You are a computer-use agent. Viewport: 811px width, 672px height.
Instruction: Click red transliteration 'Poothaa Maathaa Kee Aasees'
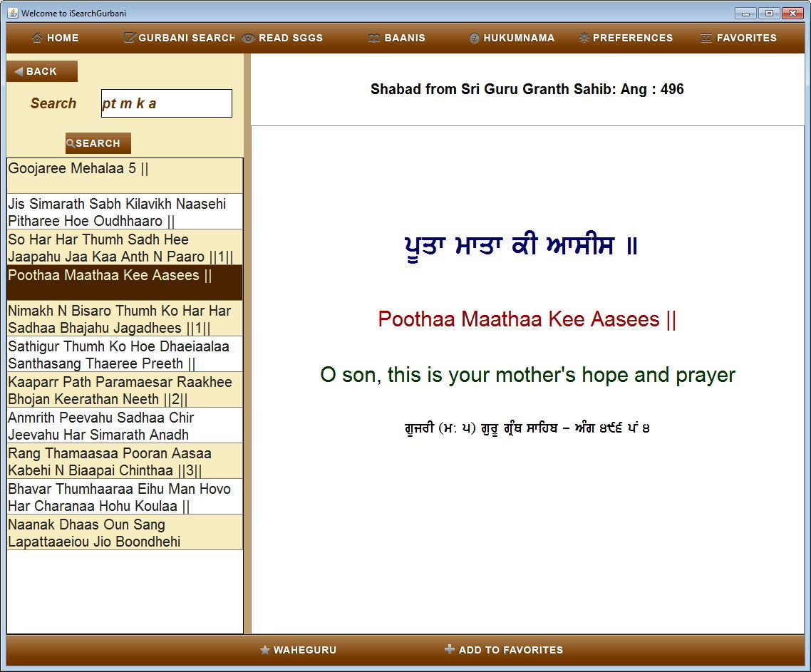click(527, 319)
